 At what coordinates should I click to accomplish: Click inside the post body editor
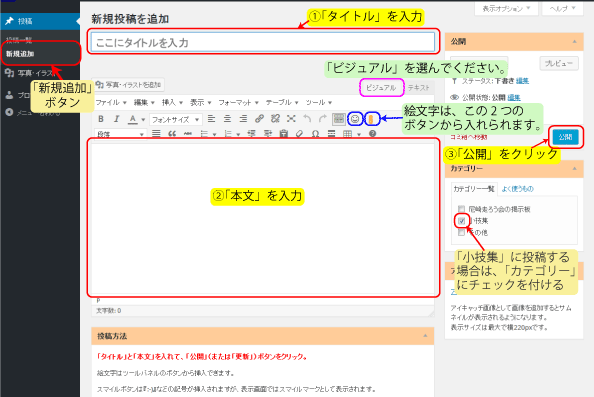tap(263, 219)
